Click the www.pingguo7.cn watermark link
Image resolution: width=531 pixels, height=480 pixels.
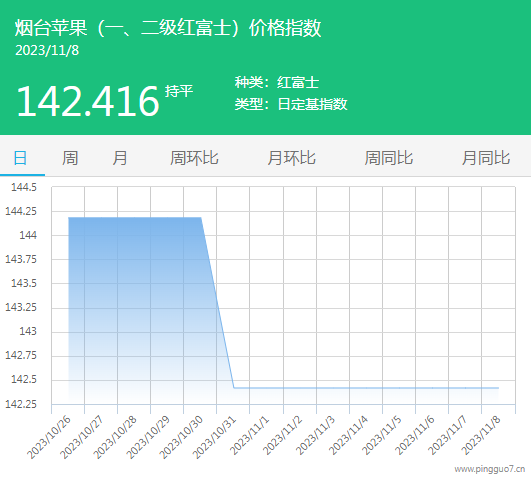point(490,469)
